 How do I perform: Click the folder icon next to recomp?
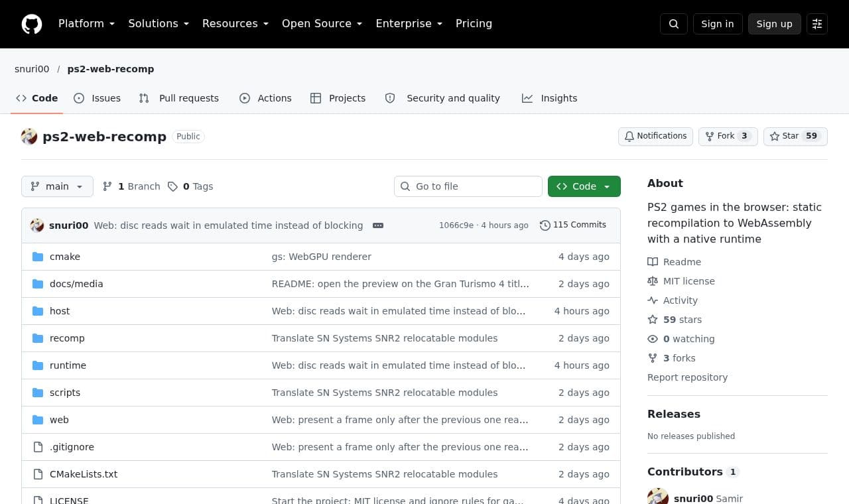(x=38, y=338)
